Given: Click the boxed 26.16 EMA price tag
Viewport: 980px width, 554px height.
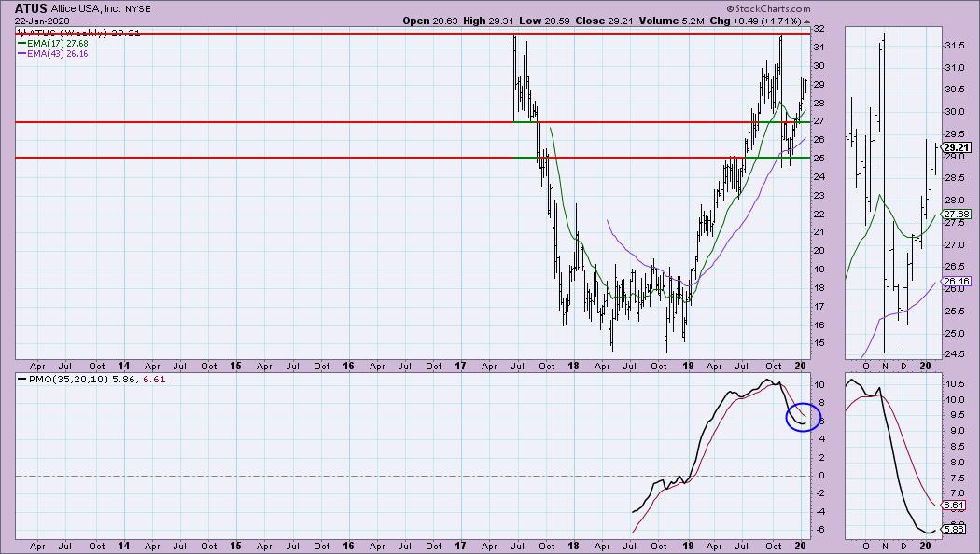Looking at the screenshot, I should click(x=957, y=282).
